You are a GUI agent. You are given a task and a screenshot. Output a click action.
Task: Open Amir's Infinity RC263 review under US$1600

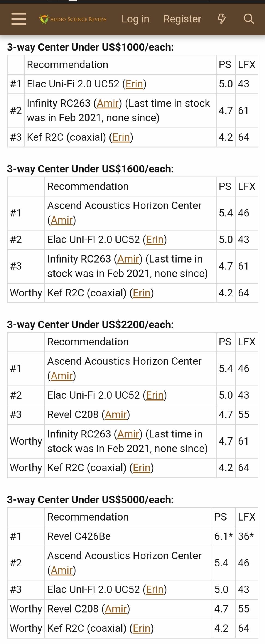(x=128, y=259)
